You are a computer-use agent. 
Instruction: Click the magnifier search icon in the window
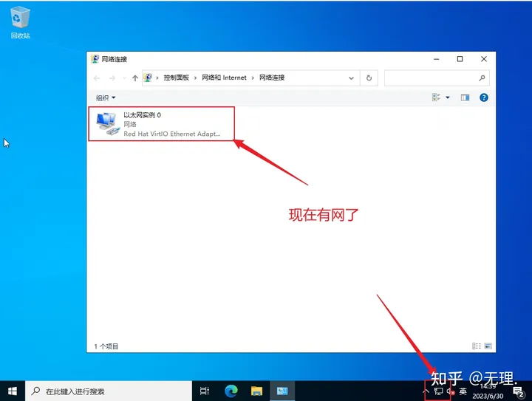point(482,78)
